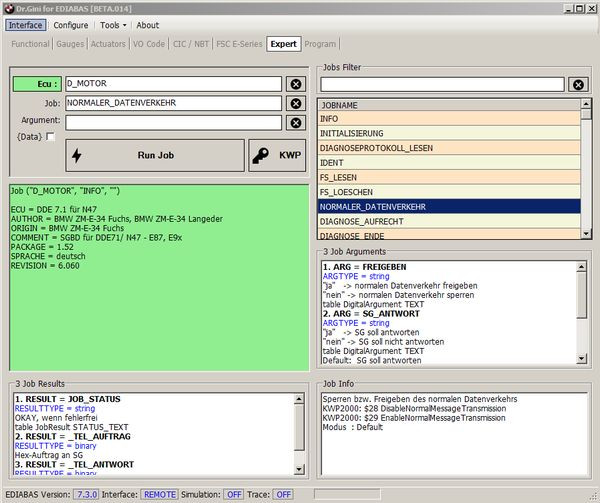Open the About menu item
Screen dimensions: 600x503
click(147, 25)
